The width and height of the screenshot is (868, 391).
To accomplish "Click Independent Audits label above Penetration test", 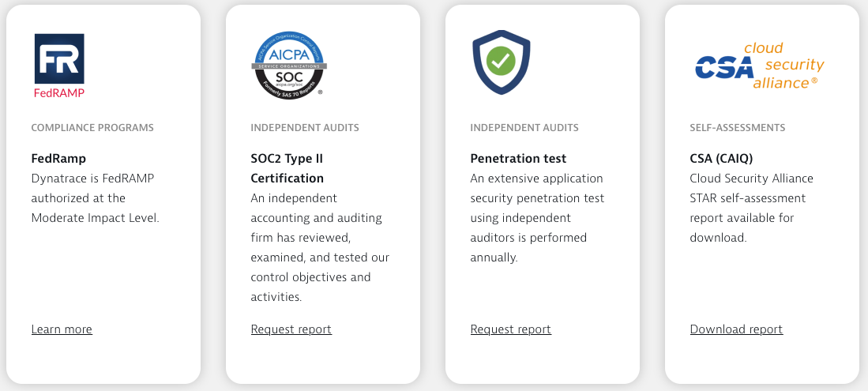I will [x=524, y=128].
